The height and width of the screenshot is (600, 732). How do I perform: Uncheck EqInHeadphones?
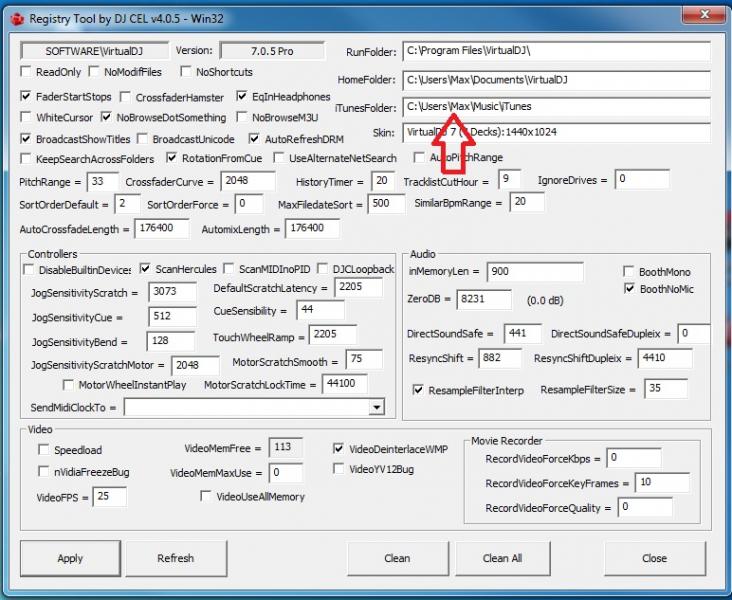pos(242,97)
